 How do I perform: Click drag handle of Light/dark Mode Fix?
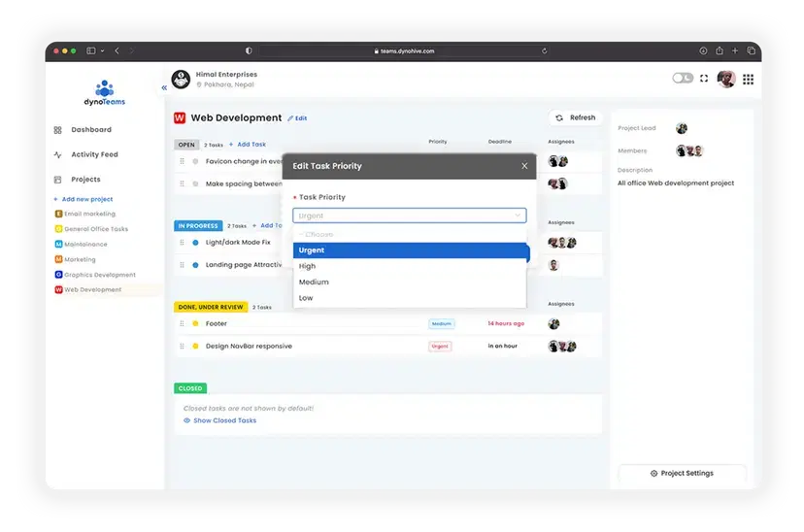click(x=182, y=243)
